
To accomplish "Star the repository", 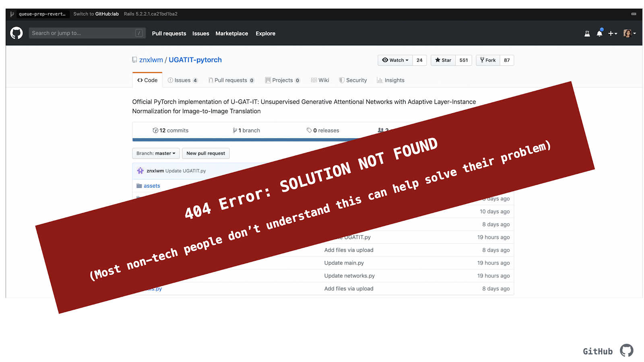I will coord(443,60).
